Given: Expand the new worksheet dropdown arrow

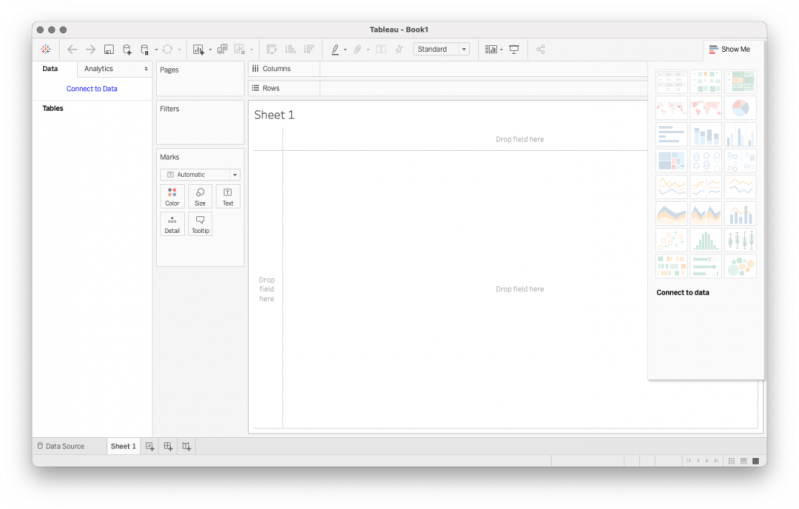Looking at the screenshot, I should [210, 50].
